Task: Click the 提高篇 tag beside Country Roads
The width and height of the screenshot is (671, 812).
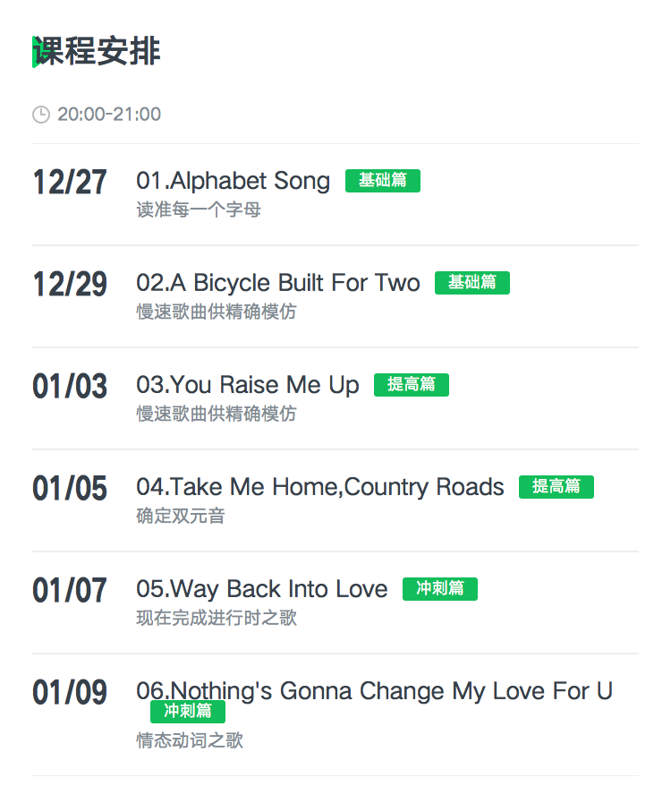Action: pos(556,487)
